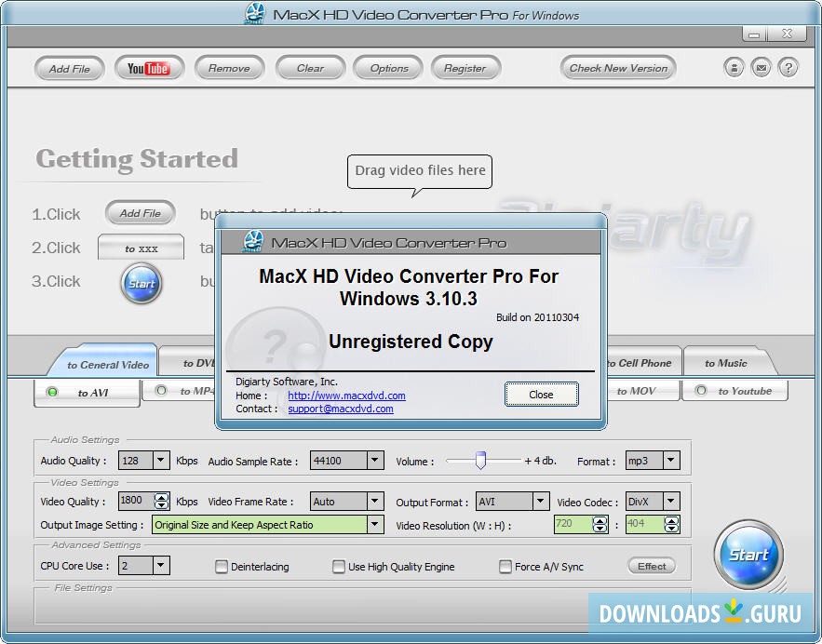Switch to the 'to Cell Phone' tab
This screenshot has width=822, height=644.
tap(644, 363)
